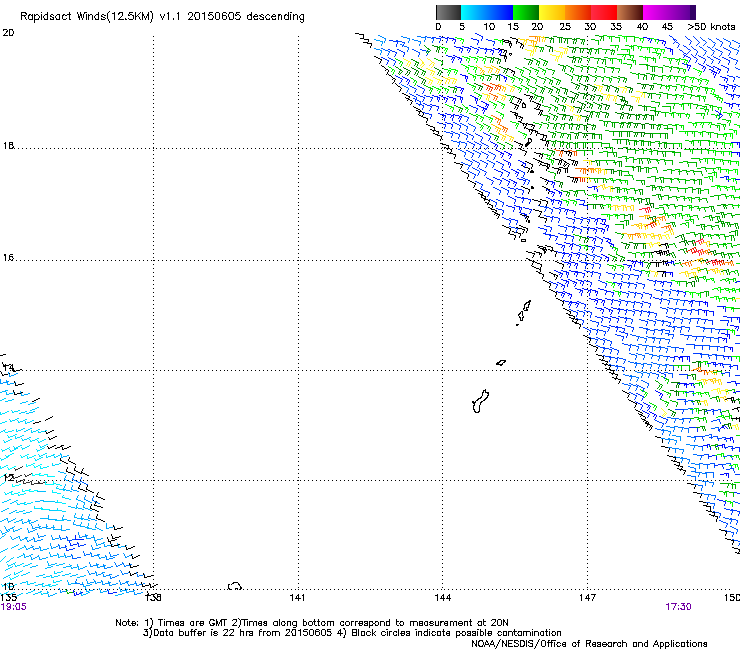Screen dimensions: 740x650
Task: Click the 'Times are GMT' note line
Action: pos(311,623)
